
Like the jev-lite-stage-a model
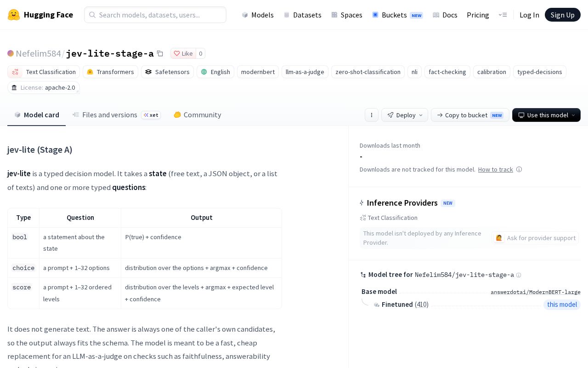(x=183, y=53)
